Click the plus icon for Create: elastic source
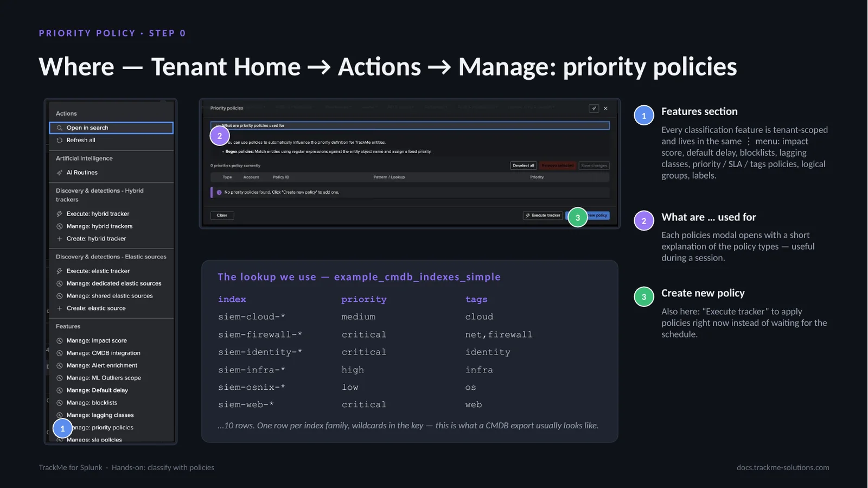The width and height of the screenshot is (868, 488). point(60,308)
